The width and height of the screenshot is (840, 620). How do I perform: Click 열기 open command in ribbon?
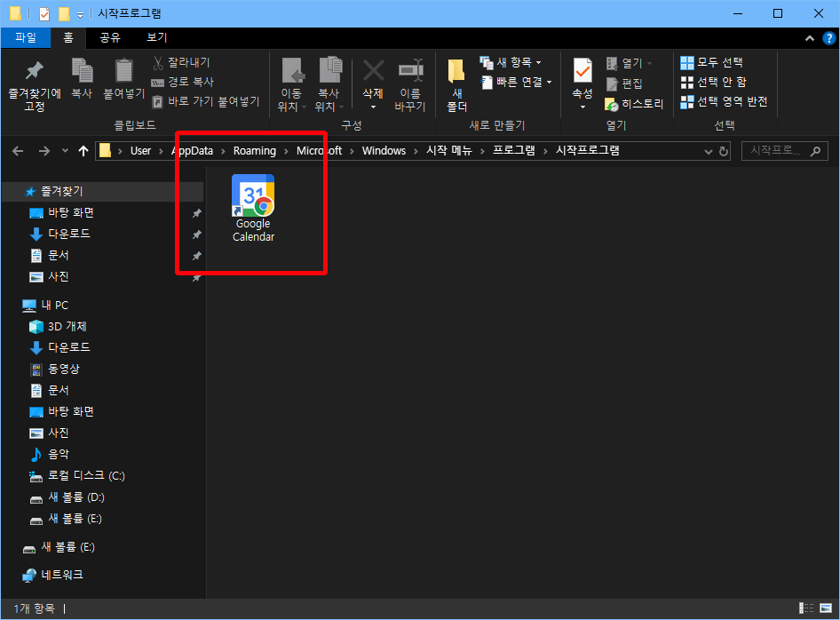click(629, 63)
